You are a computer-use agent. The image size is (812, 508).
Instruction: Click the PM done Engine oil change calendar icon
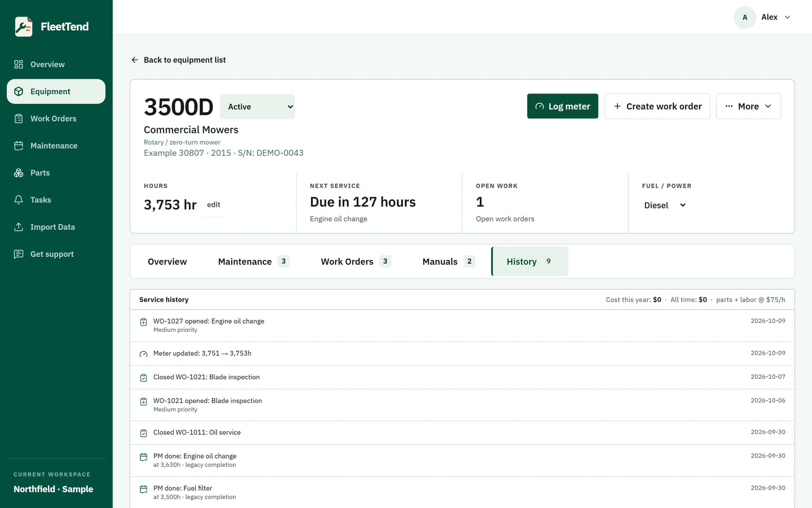tap(143, 457)
